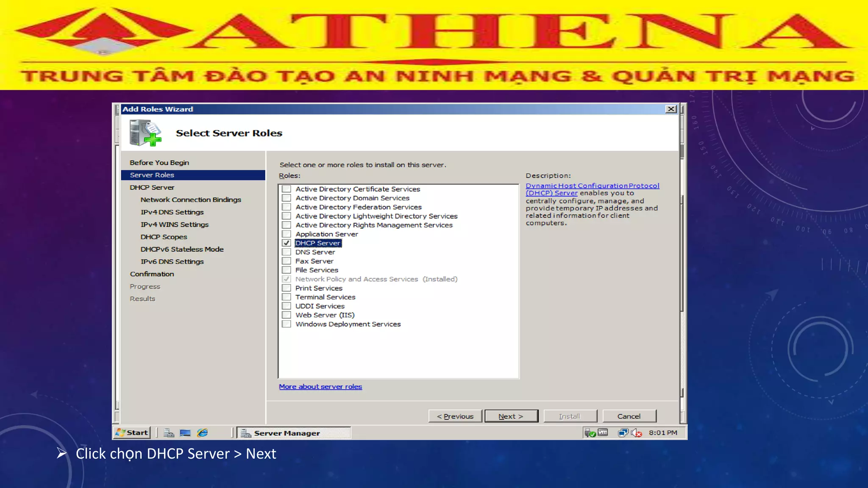This screenshot has height=488, width=868.
Task: Open Server Manager quick launch icon
Action: click(x=169, y=433)
